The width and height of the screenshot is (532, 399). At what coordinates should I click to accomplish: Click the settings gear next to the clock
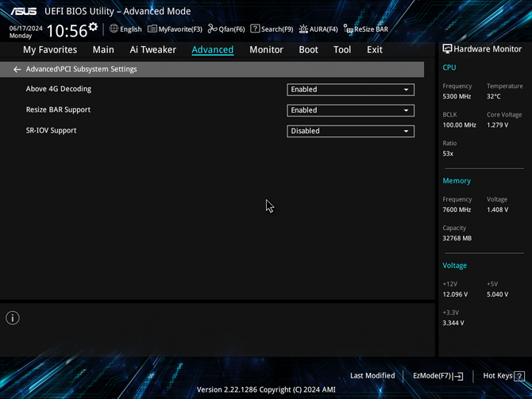point(93,27)
